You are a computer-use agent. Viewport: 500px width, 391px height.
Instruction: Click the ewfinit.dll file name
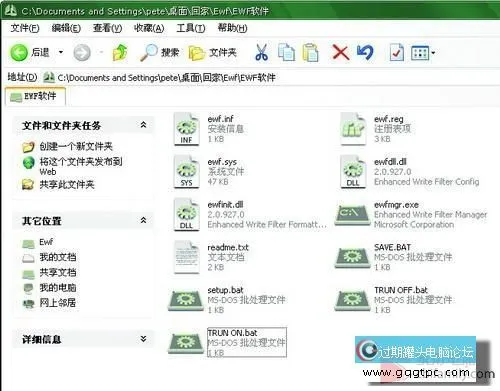click(225, 205)
